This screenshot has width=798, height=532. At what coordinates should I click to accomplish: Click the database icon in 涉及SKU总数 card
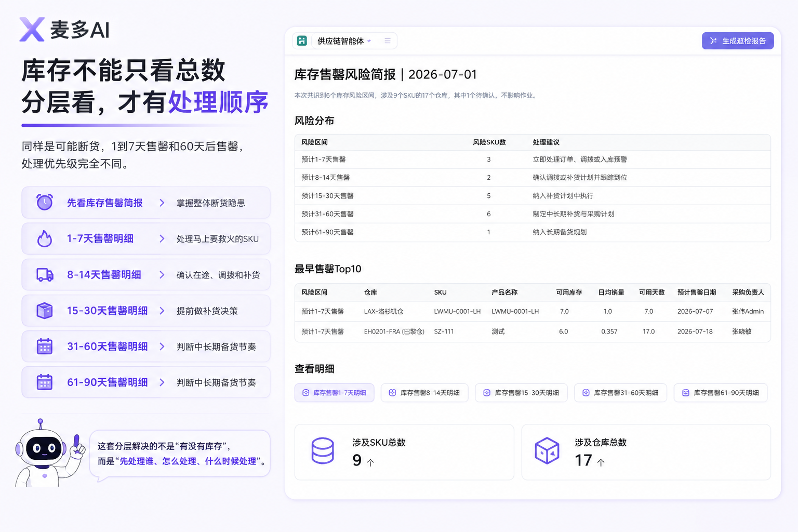click(323, 450)
